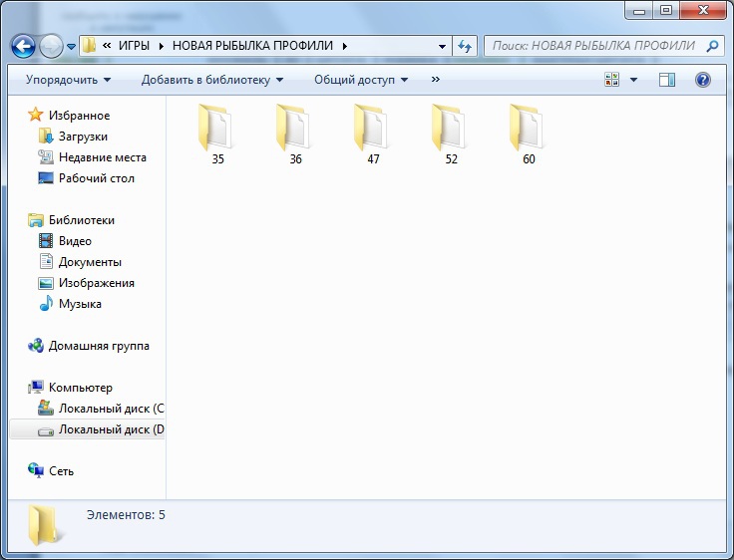Open previous locations address dropdown
734x560 pixels.
(442, 46)
